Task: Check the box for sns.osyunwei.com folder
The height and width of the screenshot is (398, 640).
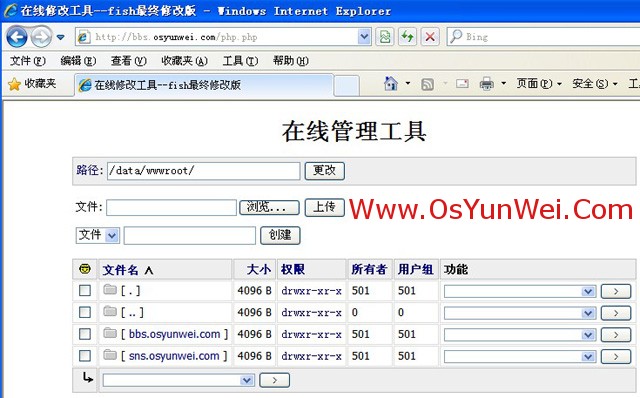Action: 85,356
